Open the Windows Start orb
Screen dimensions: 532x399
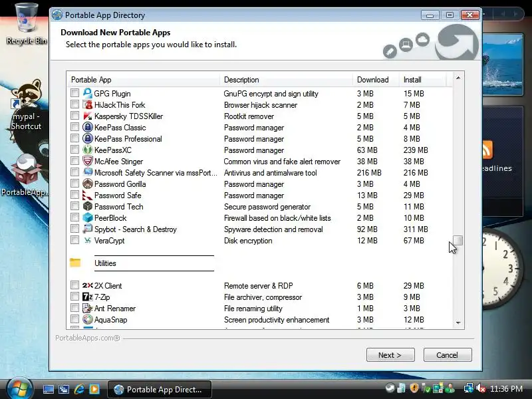tap(19, 388)
